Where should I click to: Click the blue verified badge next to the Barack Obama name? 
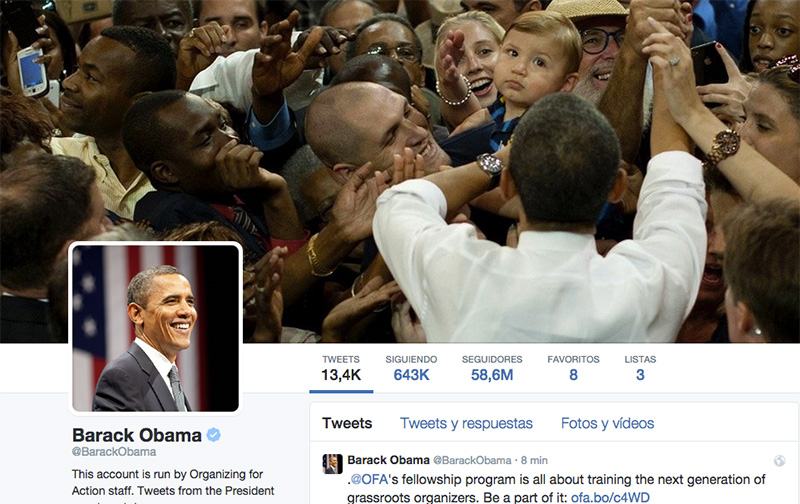tap(213, 435)
